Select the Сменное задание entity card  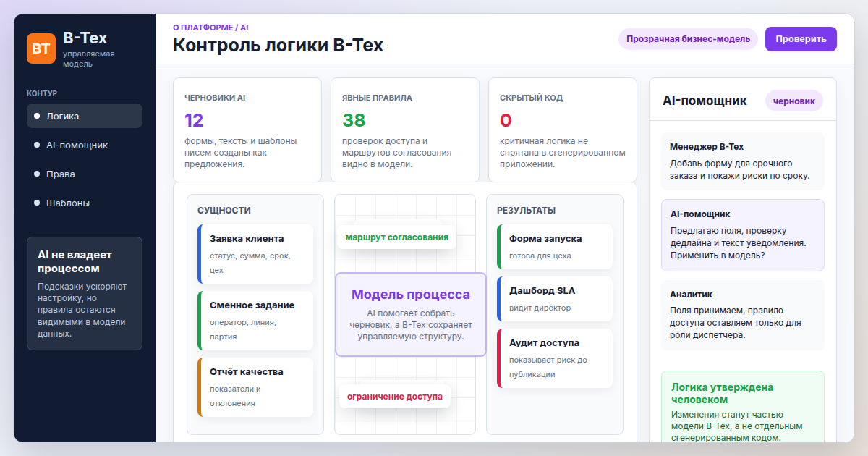(x=255, y=320)
